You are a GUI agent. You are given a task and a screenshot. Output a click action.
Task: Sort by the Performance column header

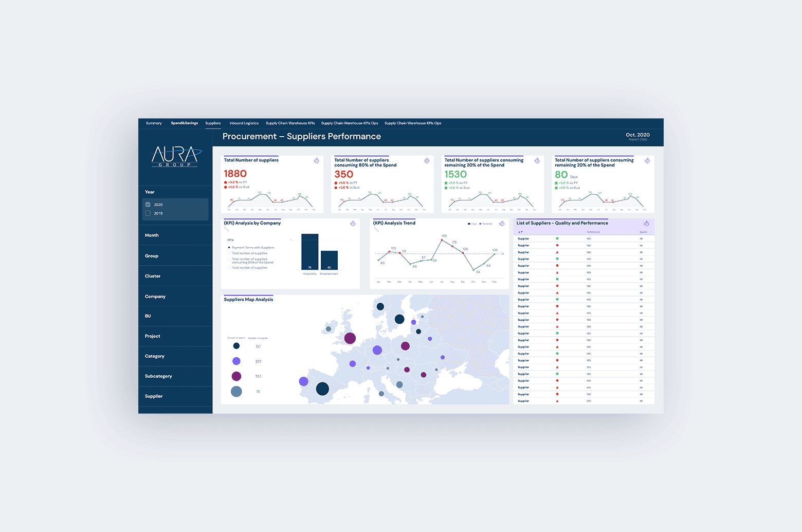[593, 232]
